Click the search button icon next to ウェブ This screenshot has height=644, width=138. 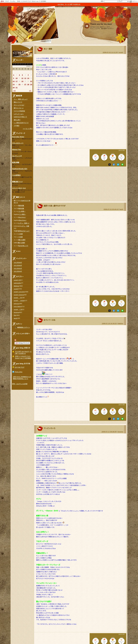[x=130, y=1]
